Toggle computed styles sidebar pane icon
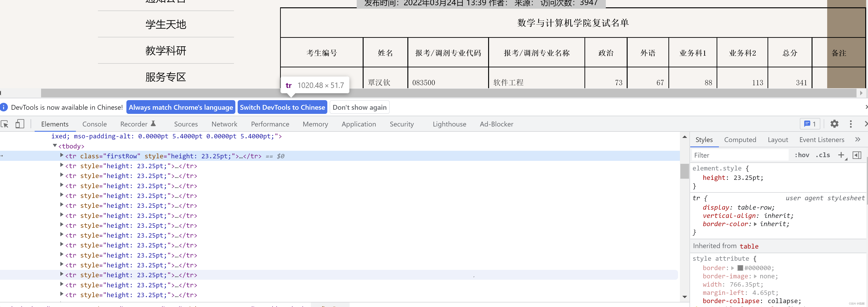868x307 pixels. (857, 155)
